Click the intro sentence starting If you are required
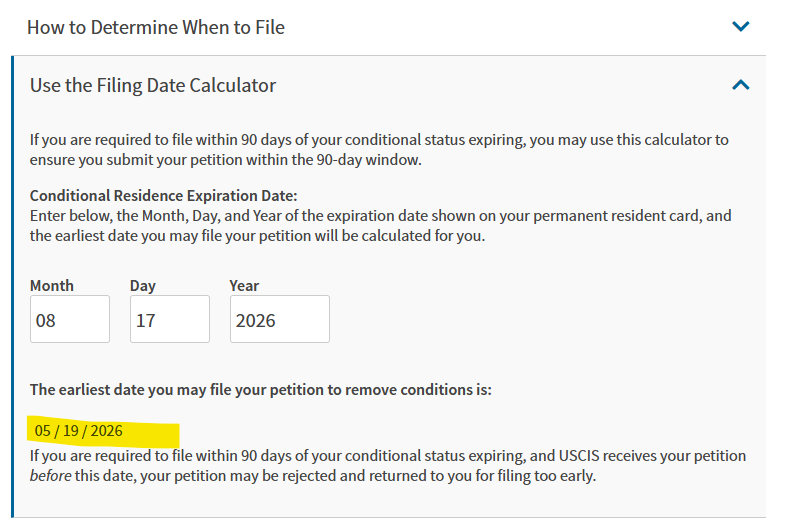 point(200,139)
